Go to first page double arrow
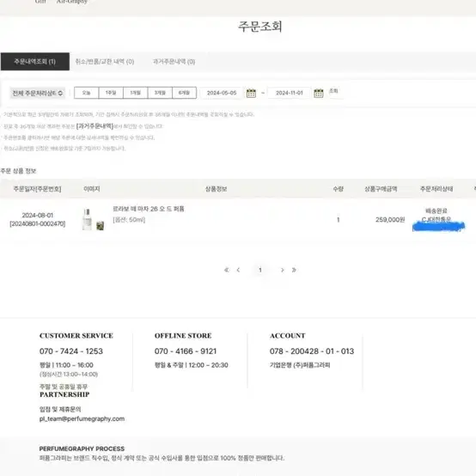Screen dimensions: 476x476 click(227, 270)
